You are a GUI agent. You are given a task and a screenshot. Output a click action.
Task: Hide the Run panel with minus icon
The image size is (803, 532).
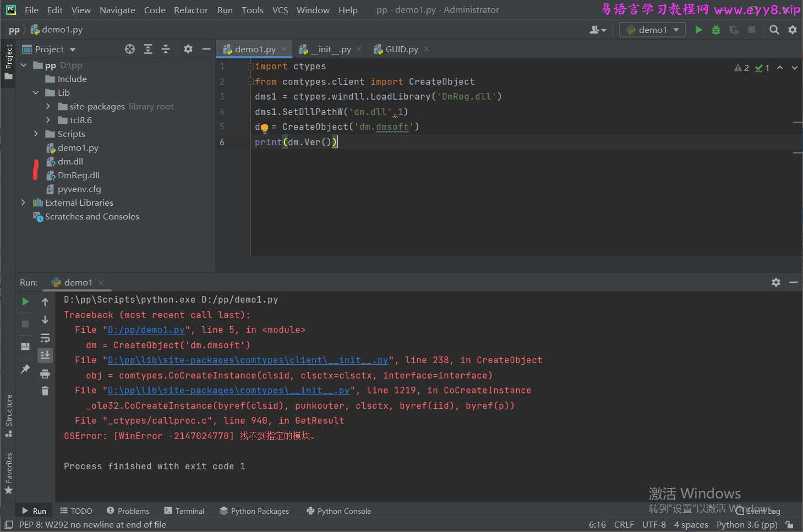(794, 282)
